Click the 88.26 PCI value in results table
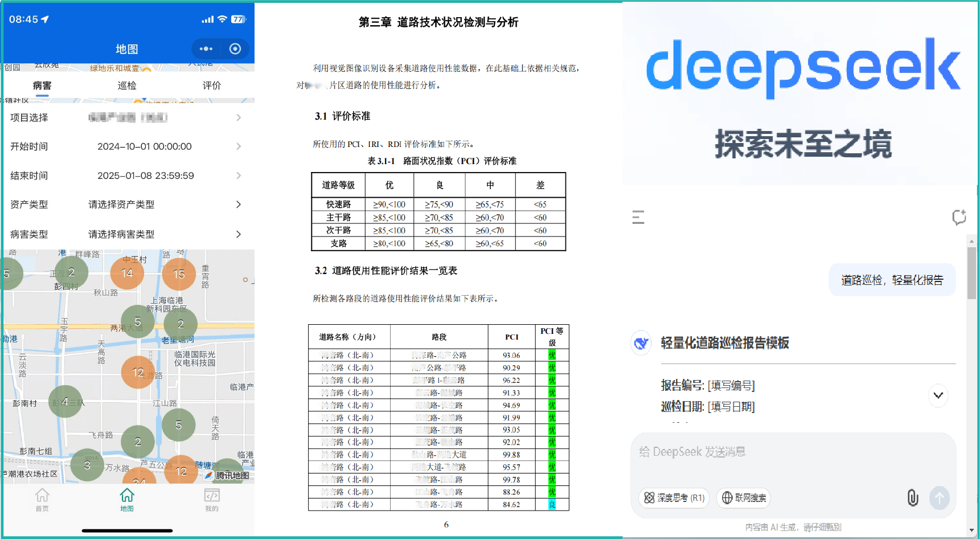980x539 pixels. coord(511,492)
